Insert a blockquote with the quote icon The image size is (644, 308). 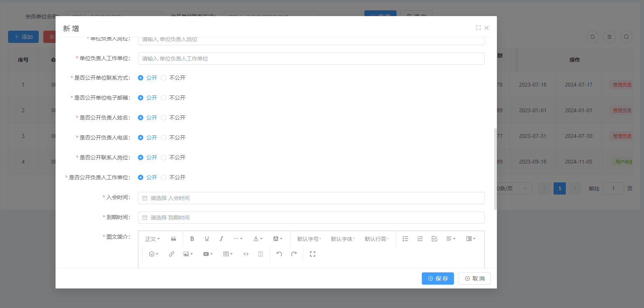tap(174, 239)
